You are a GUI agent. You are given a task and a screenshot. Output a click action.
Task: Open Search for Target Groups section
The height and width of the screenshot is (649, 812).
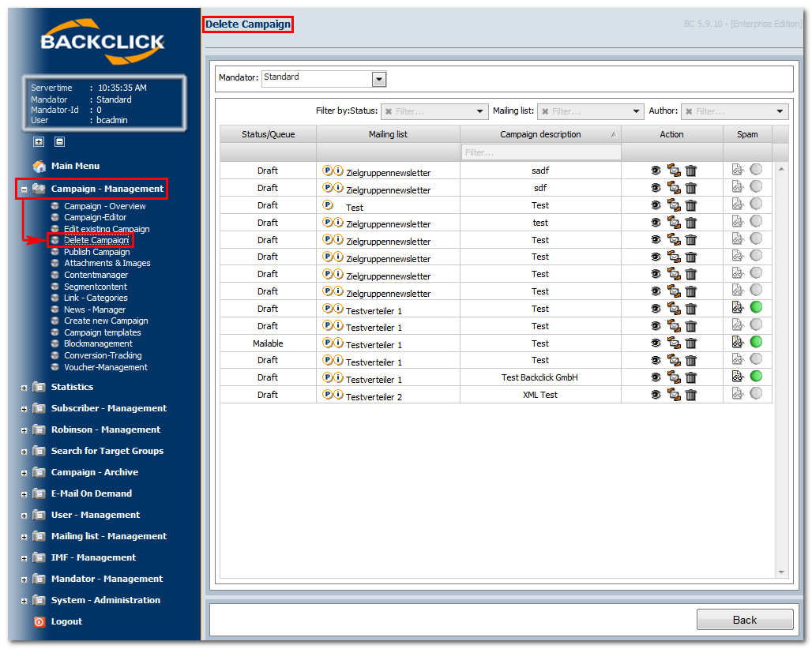point(107,451)
